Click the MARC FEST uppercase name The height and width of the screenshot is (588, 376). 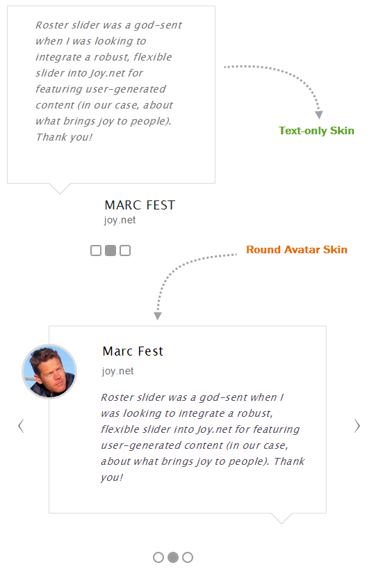point(140,205)
